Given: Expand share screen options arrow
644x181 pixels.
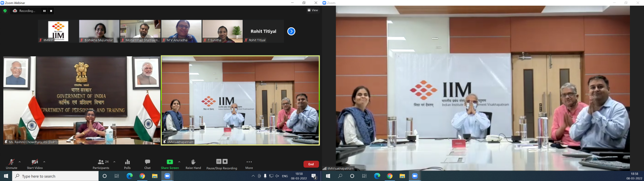Looking at the screenshot, I should [179, 162].
